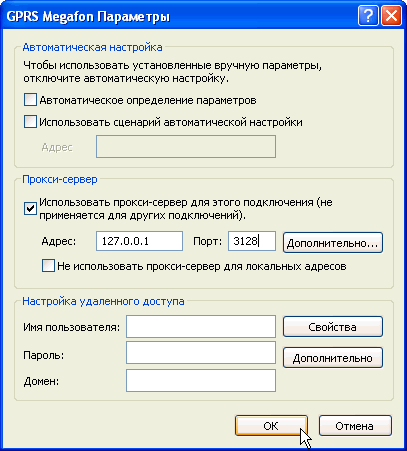Click the help question mark icon

pos(368,16)
